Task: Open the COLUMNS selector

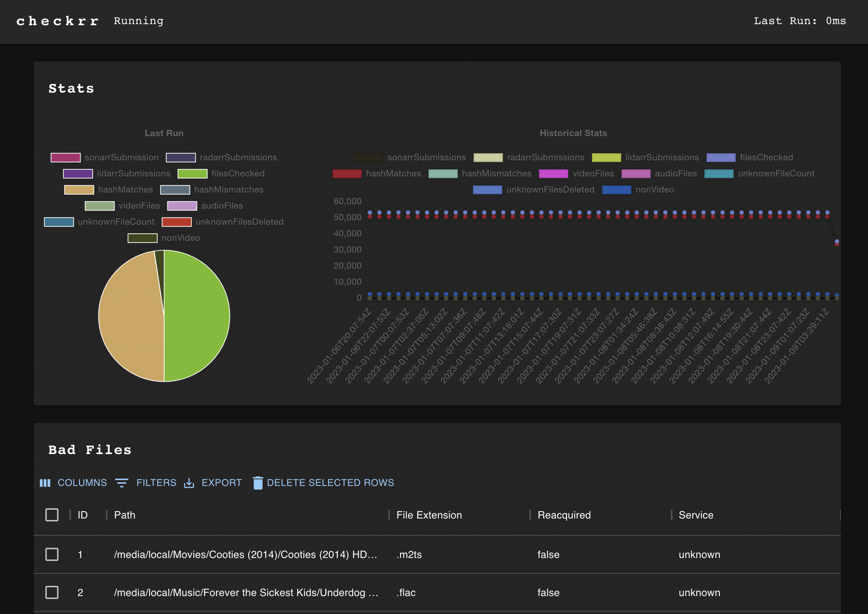Action: point(74,483)
